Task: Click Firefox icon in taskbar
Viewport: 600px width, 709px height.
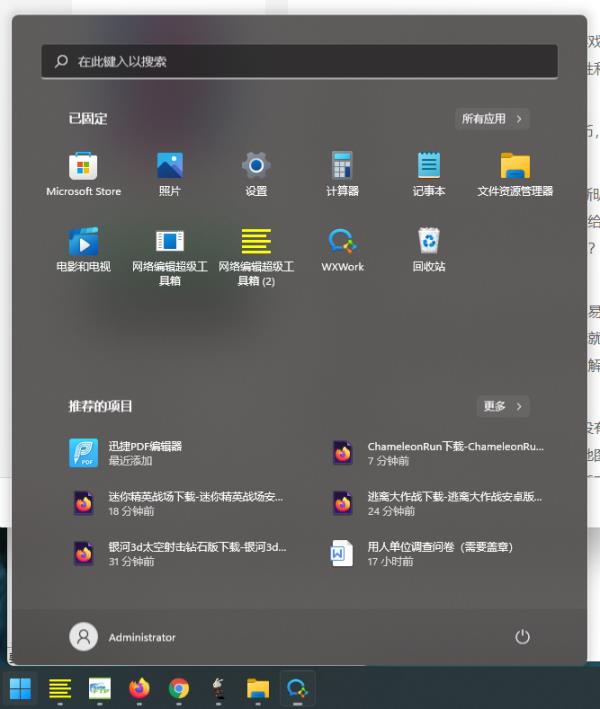Action: pyautogui.click(x=139, y=688)
